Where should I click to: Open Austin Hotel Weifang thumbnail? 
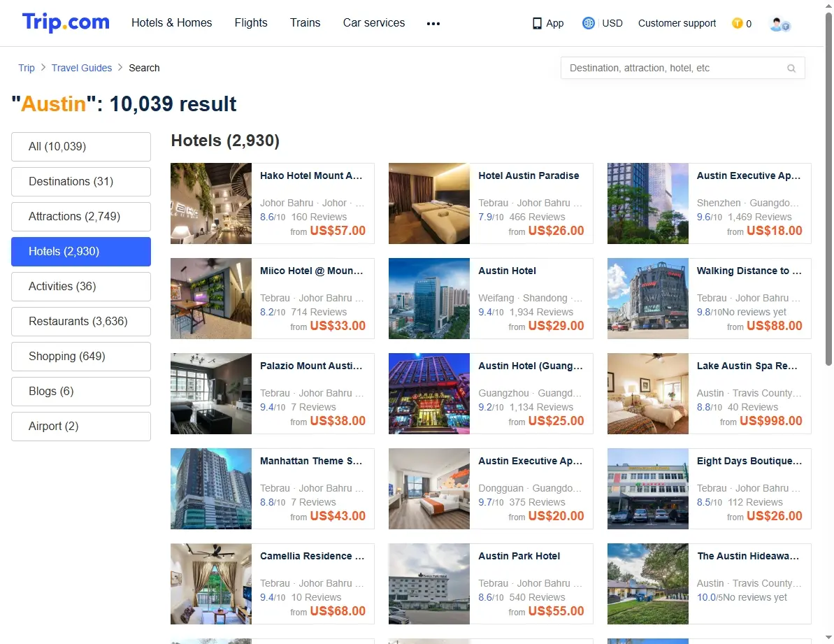[x=429, y=299]
